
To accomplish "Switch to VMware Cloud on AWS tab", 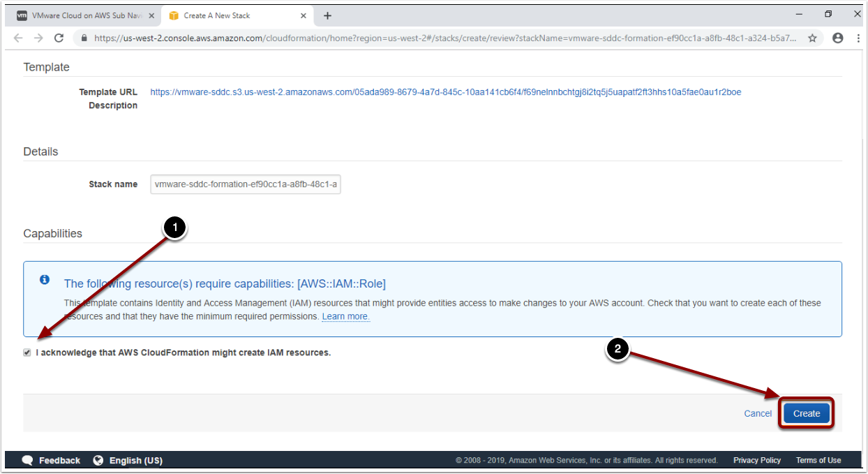I will pyautogui.click(x=80, y=15).
